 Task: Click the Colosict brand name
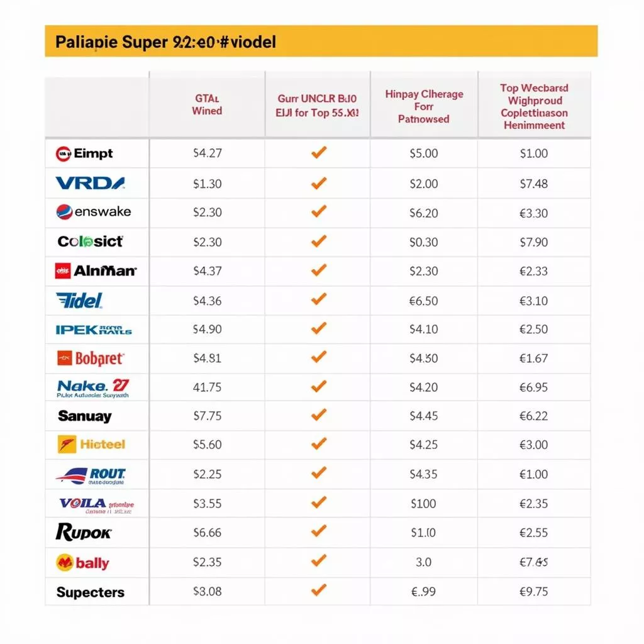(91, 241)
